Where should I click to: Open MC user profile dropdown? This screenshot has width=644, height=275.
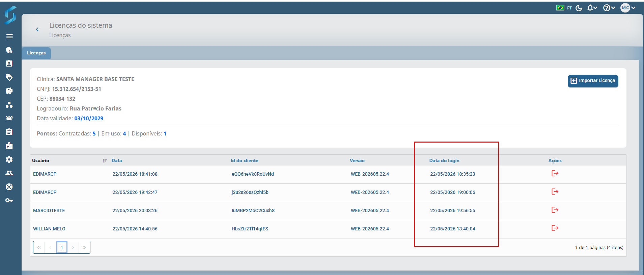pos(628,8)
